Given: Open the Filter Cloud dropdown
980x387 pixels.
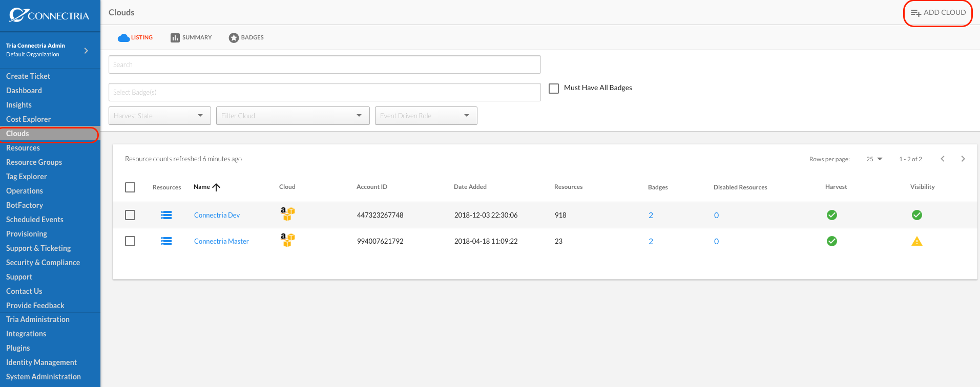Looking at the screenshot, I should 293,116.
